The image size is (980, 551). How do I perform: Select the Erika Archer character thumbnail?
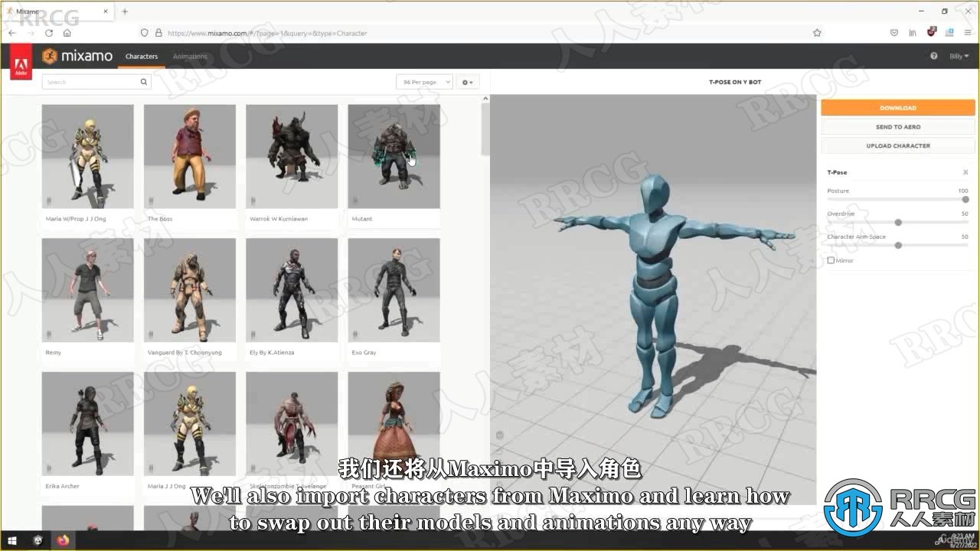pos(87,424)
